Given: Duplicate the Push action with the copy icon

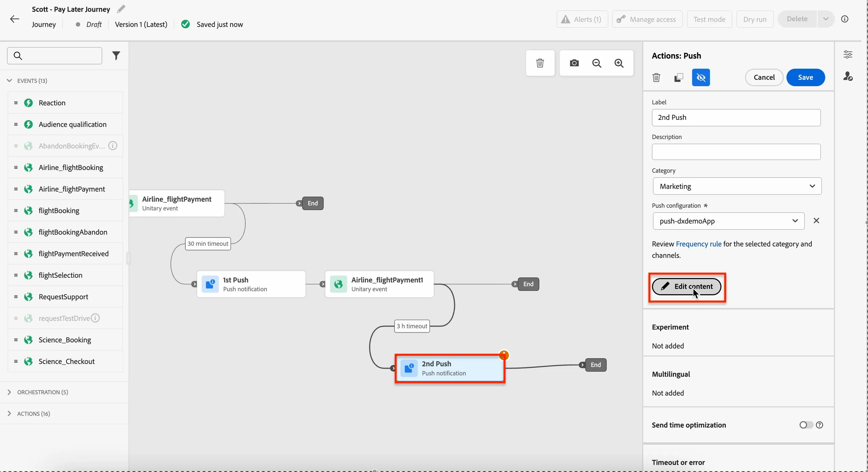Looking at the screenshot, I should pos(679,77).
